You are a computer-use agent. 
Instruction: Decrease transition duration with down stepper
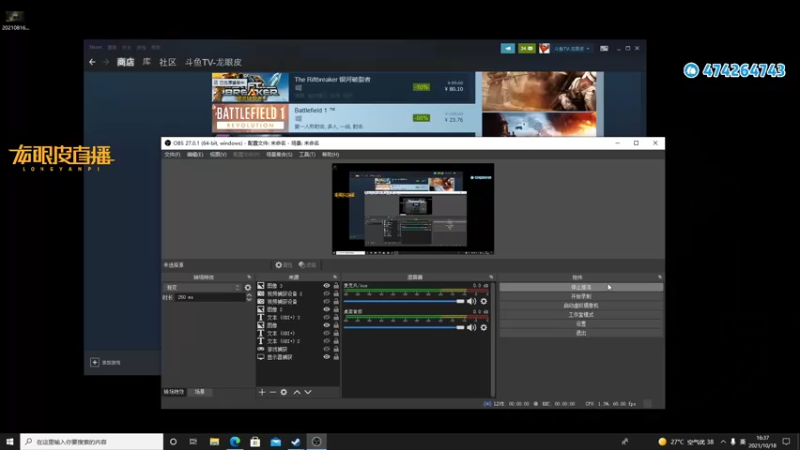click(x=249, y=299)
